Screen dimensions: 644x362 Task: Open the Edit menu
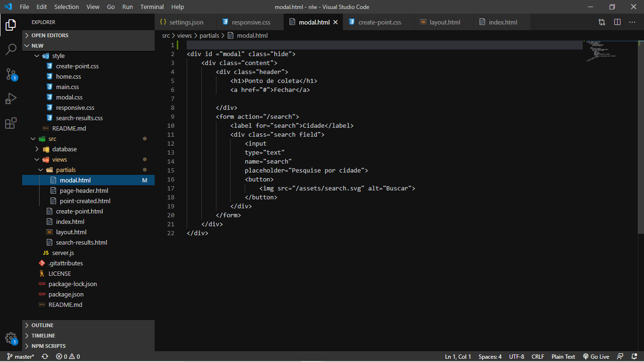click(x=41, y=7)
